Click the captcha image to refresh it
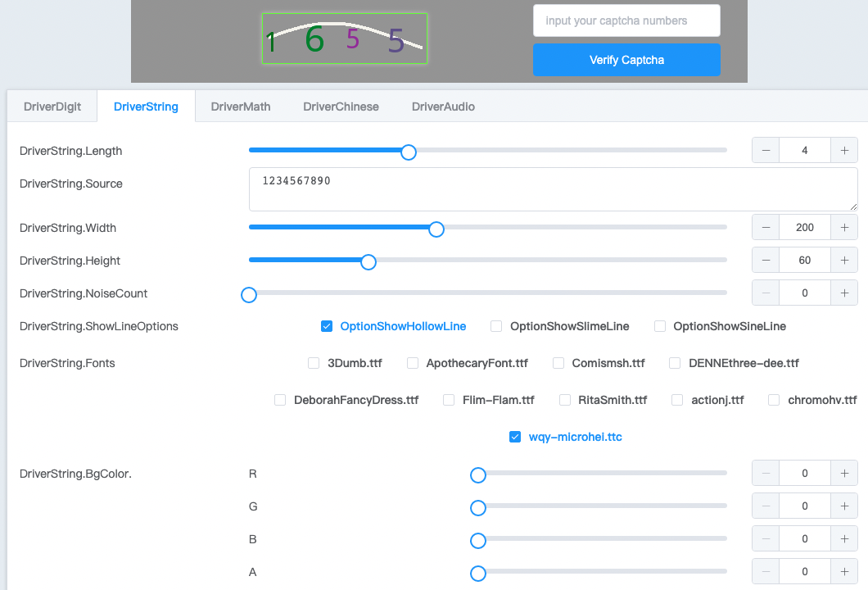868x590 pixels. [x=344, y=39]
